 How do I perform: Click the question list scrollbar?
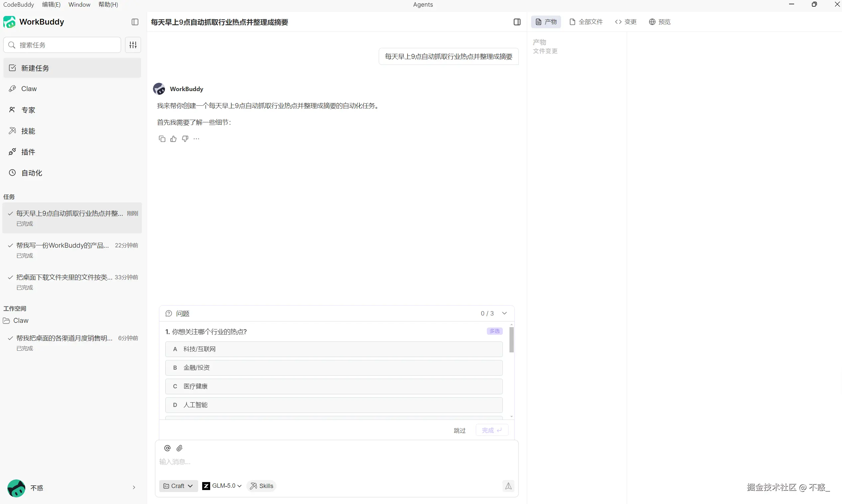511,340
